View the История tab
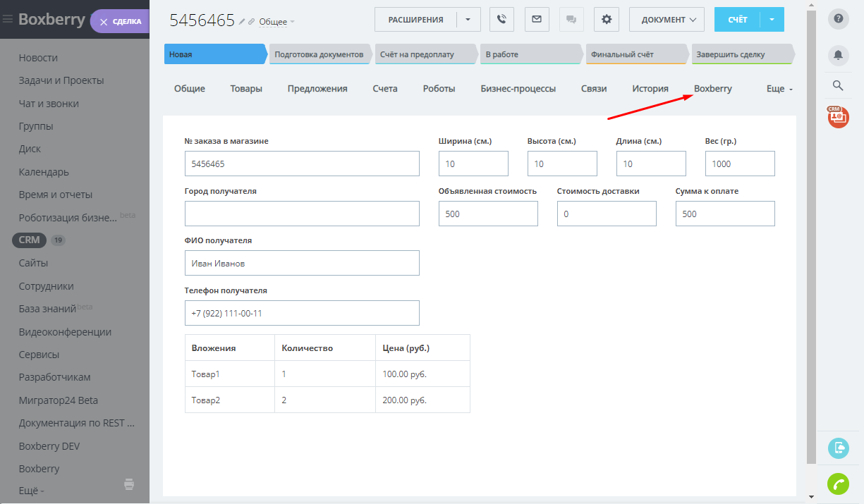 (x=650, y=89)
